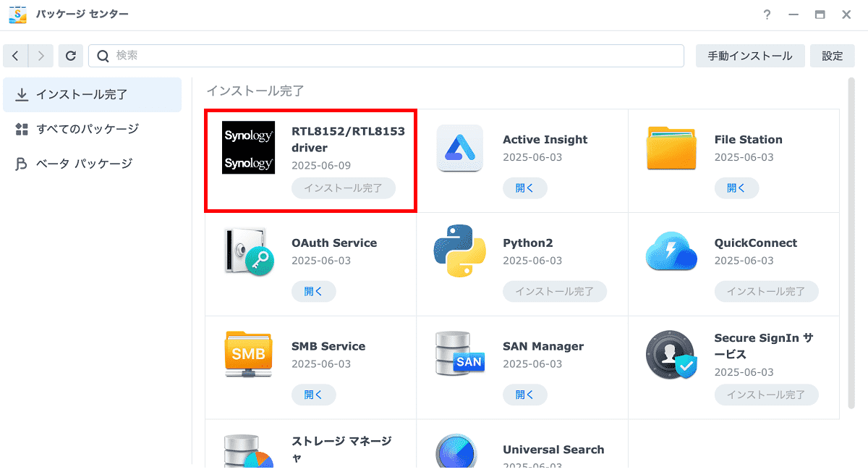Click 開く under File Station
The height and width of the screenshot is (475, 868).
736,188
